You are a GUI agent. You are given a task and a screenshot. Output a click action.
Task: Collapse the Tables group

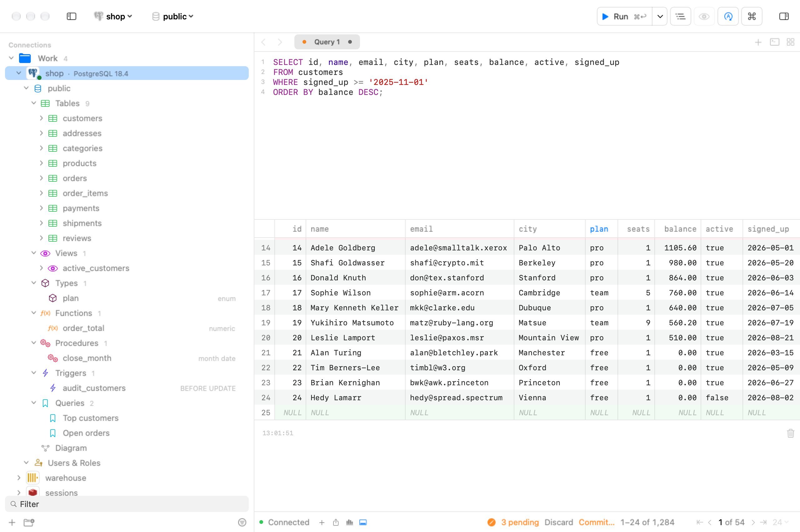click(x=34, y=103)
